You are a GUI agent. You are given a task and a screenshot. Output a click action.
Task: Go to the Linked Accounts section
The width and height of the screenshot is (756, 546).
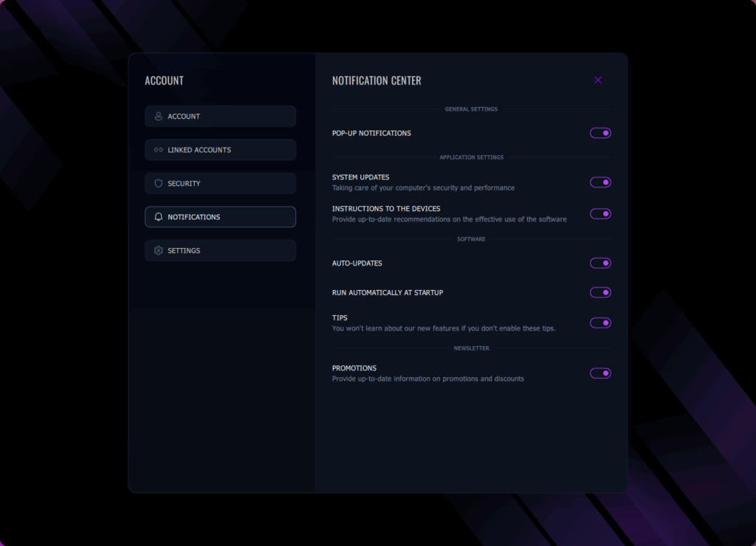(220, 150)
